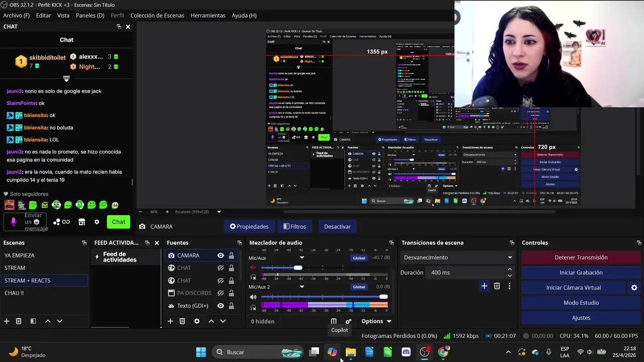Open source properties gear in Fuentes panel
Screen dimensions: 644x362
coord(197,321)
